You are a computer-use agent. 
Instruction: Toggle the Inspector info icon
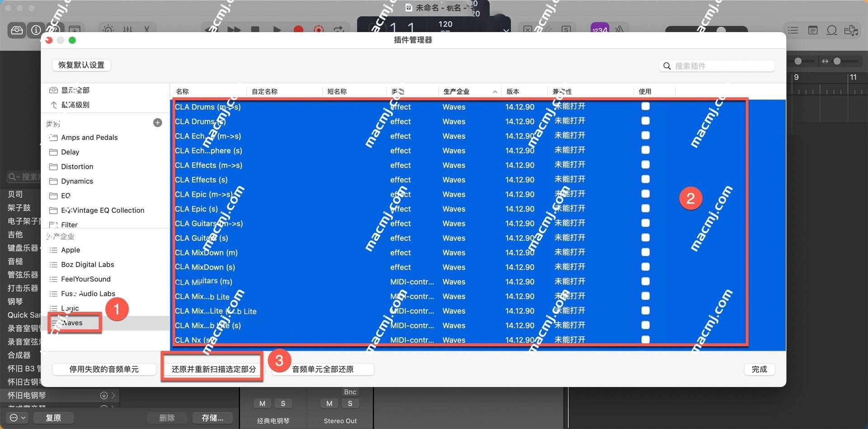coord(36,30)
